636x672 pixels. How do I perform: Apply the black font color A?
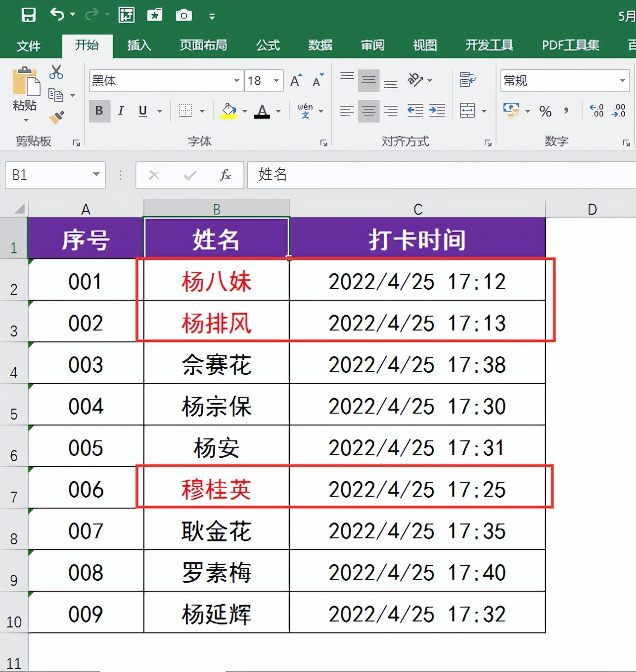[262, 110]
